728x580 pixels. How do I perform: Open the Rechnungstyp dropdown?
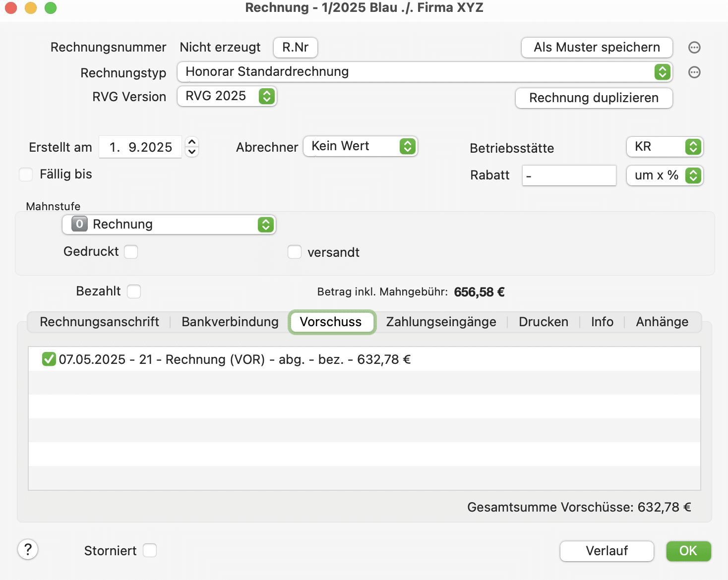click(424, 72)
